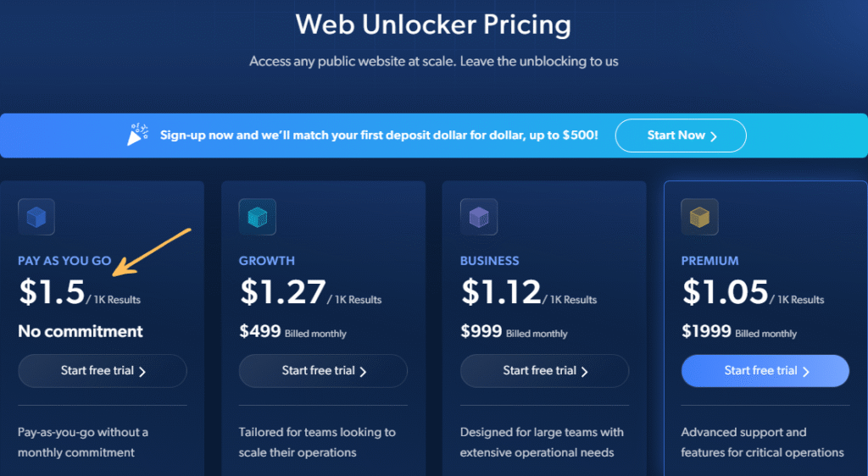Click the blue cube Pay As You Go icon
This screenshot has width=868, height=476.
tap(36, 217)
